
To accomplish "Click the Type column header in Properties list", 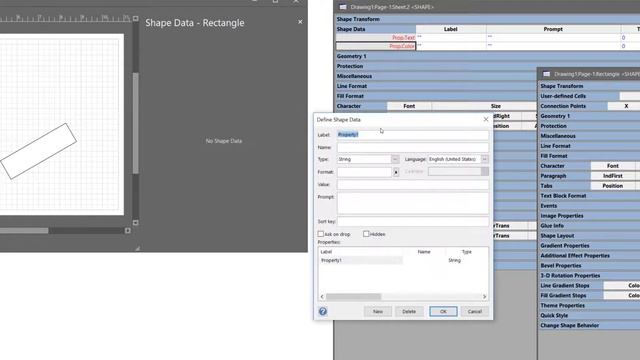I will (467, 252).
